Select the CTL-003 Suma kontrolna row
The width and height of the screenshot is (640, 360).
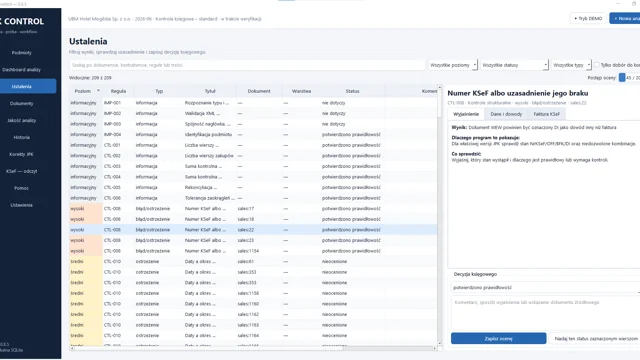tap(253, 167)
